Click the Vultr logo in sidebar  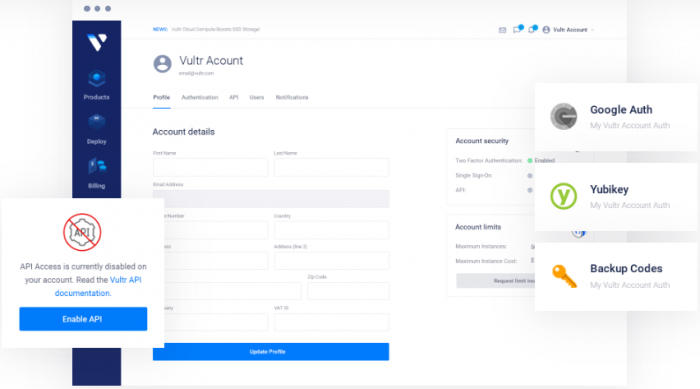point(97,42)
